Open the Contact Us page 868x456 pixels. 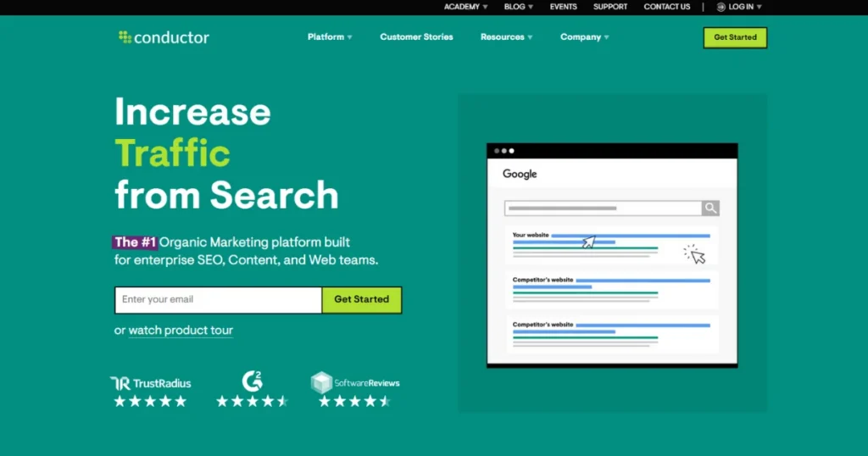click(x=666, y=7)
